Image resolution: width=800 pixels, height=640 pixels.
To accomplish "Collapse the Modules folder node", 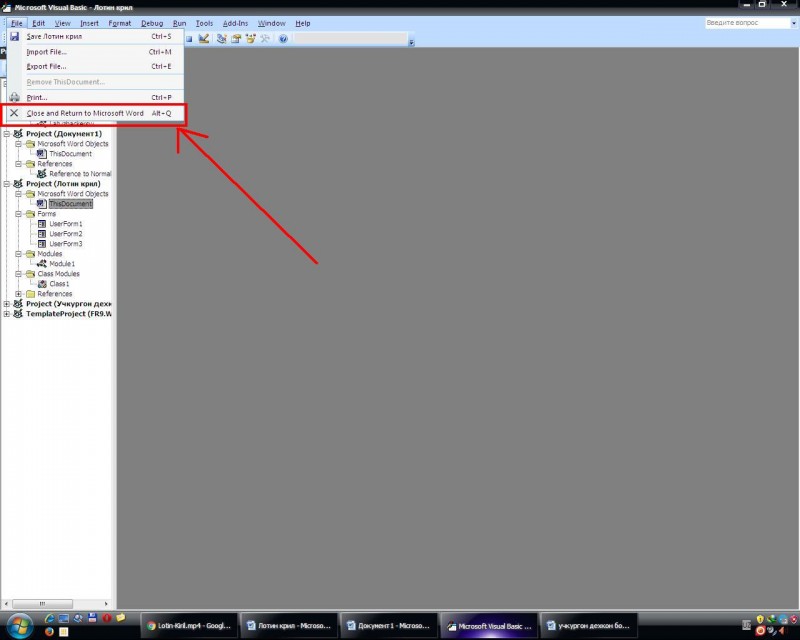I will click(x=18, y=254).
